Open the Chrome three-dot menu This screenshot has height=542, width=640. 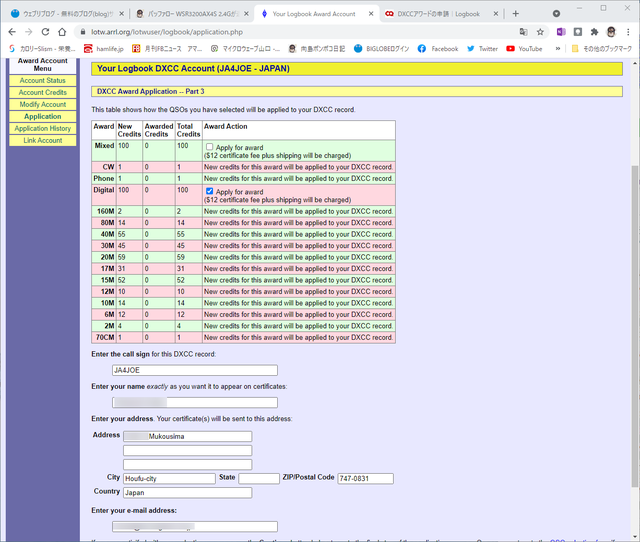click(x=628, y=32)
